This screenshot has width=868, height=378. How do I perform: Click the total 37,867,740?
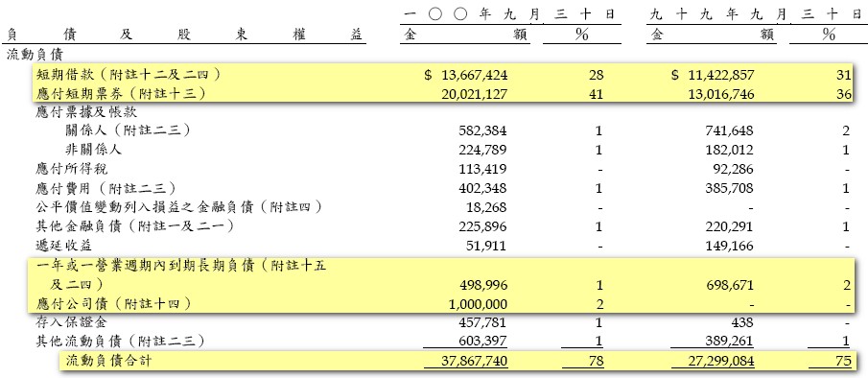coord(474,362)
